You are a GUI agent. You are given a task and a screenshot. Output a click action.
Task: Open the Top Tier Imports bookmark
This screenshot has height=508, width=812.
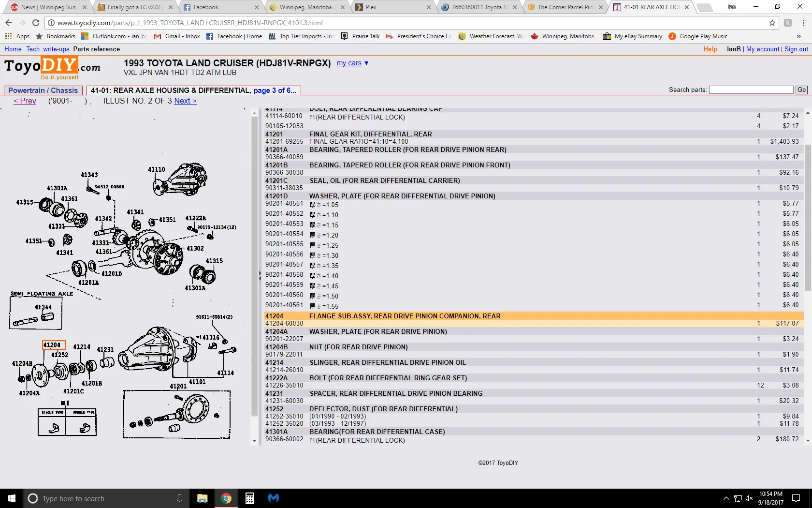[301, 36]
